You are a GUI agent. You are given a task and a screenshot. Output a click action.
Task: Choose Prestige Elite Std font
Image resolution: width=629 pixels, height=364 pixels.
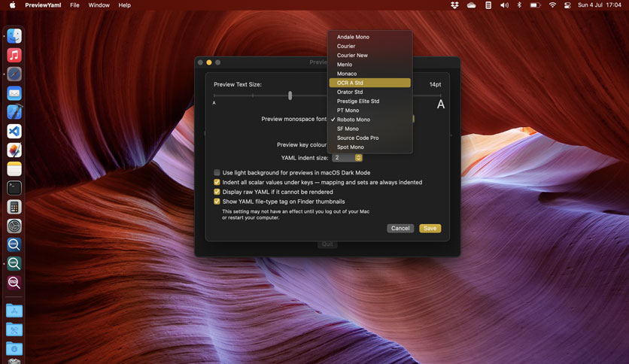pos(370,101)
